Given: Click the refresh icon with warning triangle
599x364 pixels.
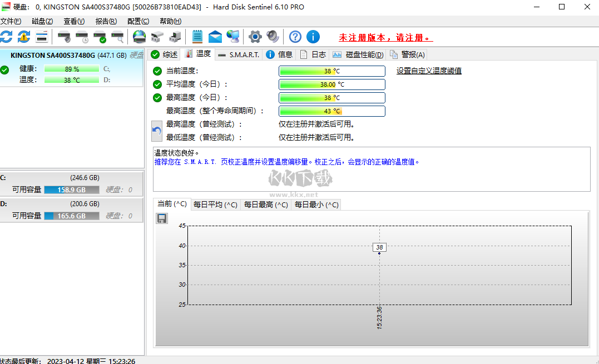Looking at the screenshot, I should (24, 37).
